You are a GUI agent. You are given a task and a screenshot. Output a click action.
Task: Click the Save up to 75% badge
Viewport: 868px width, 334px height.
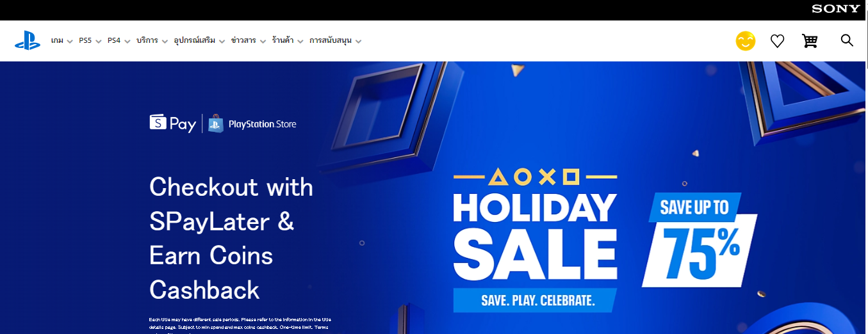[x=700, y=239]
